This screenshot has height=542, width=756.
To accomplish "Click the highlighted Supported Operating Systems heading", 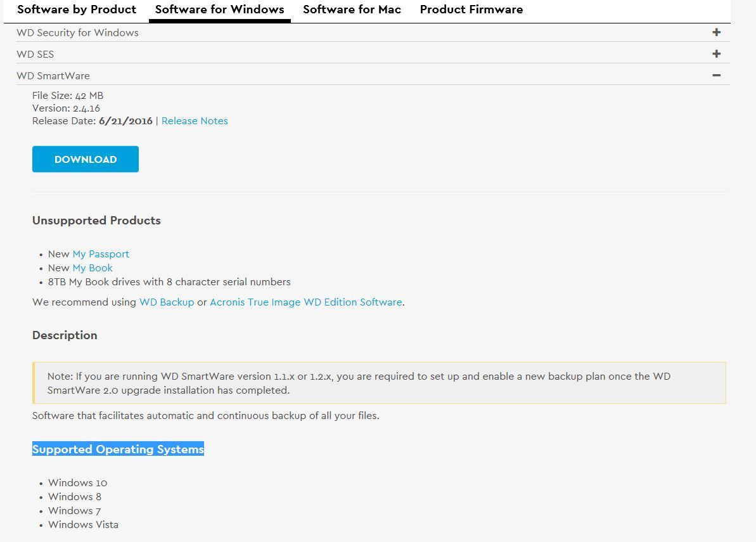I will (118, 449).
